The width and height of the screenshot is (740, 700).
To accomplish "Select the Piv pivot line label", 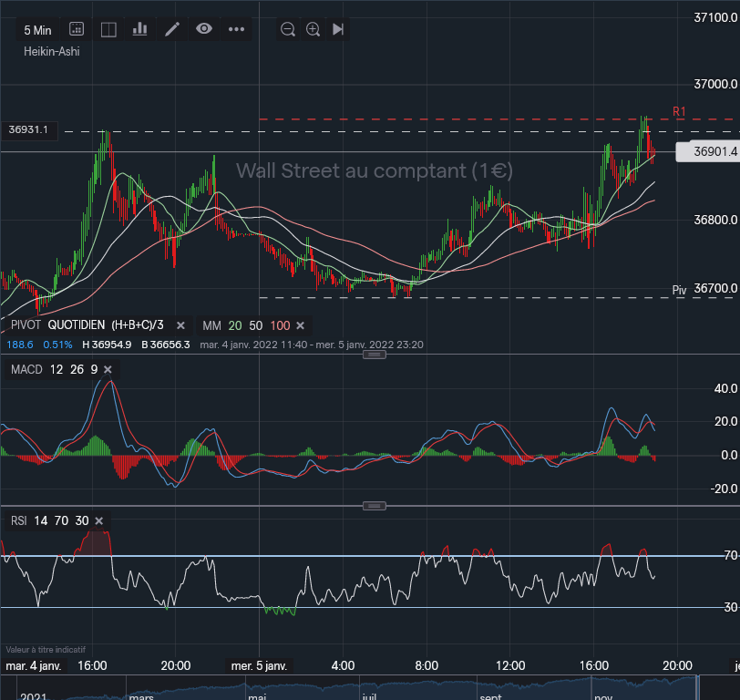I will tap(679, 290).
